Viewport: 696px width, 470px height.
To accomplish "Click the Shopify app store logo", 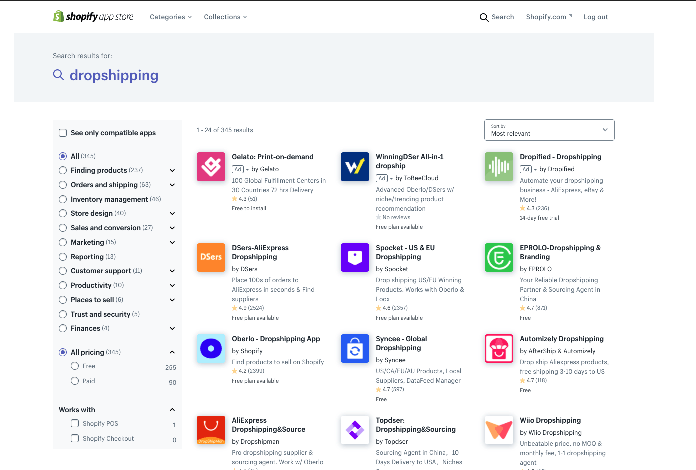I will tap(93, 16).
